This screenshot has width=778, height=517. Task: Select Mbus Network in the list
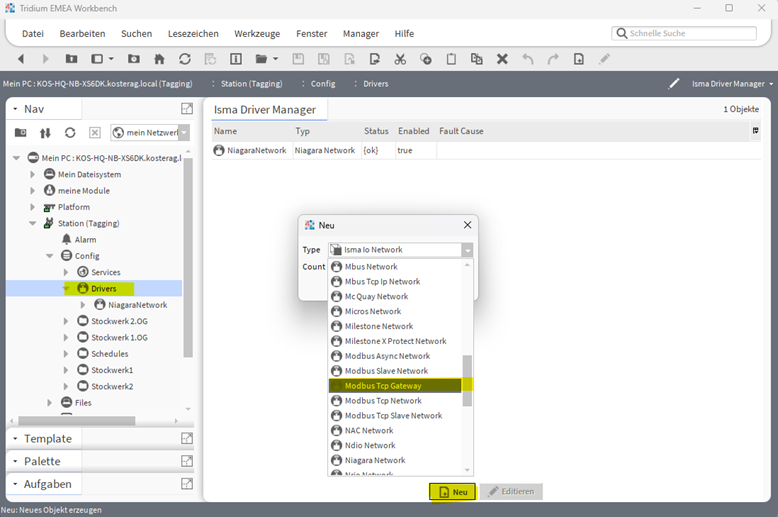click(x=395, y=267)
